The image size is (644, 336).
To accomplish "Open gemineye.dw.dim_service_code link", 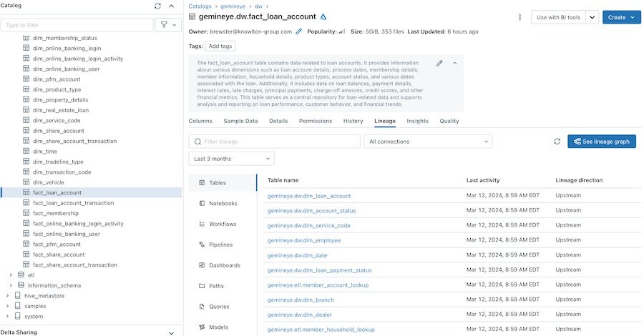I will (x=309, y=226).
